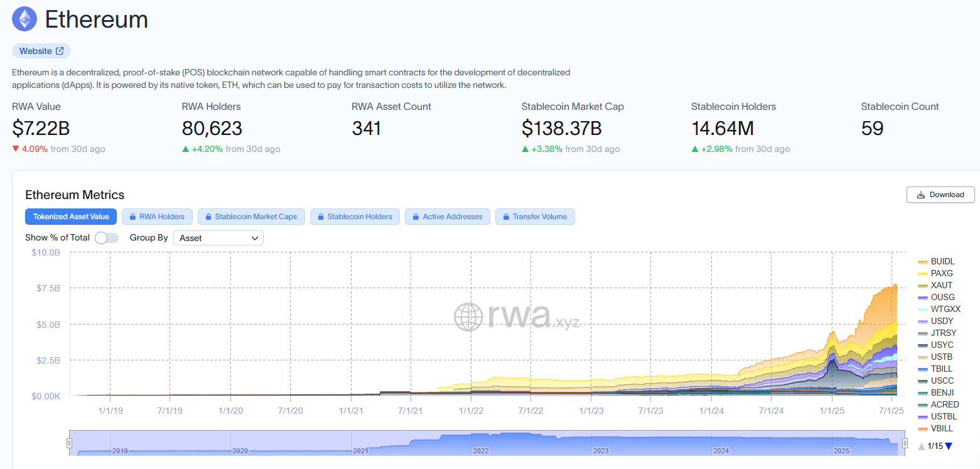Click lock icon on Active Addresses tab

tap(416, 217)
